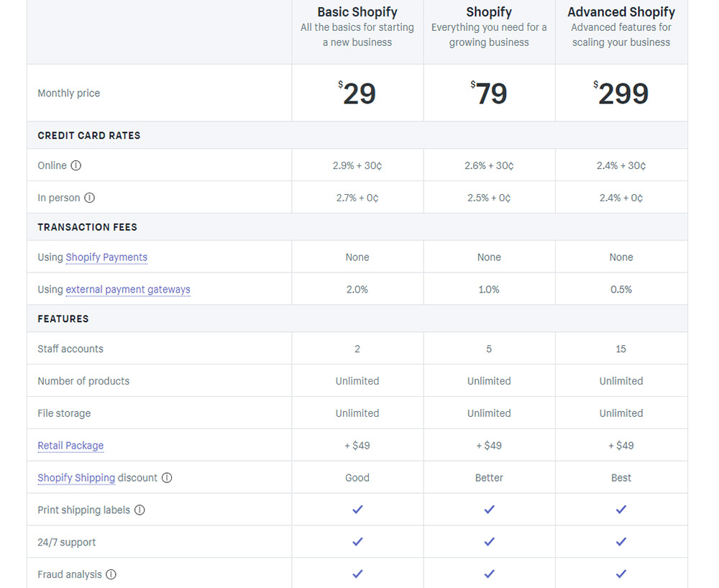This screenshot has height=588, width=719.
Task: Visit the Shopify Shipping link
Action: [76, 477]
